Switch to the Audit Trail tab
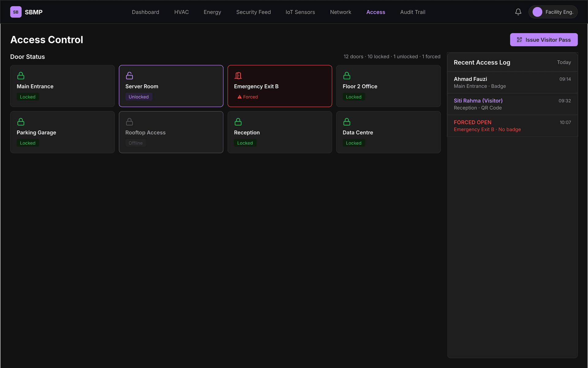The height and width of the screenshot is (368, 588). pos(413,12)
